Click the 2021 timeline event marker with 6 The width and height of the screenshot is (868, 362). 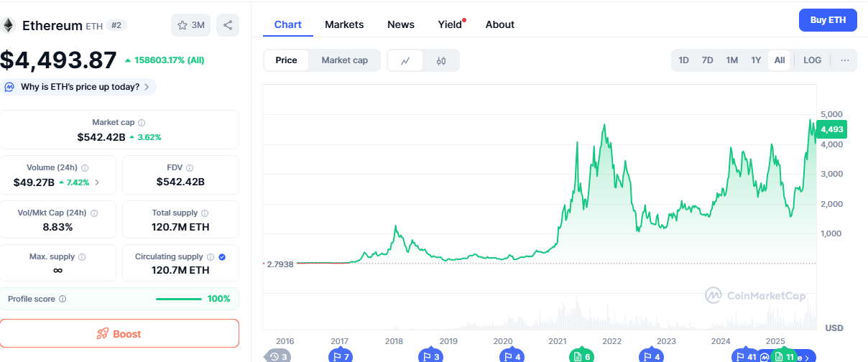[x=581, y=356]
